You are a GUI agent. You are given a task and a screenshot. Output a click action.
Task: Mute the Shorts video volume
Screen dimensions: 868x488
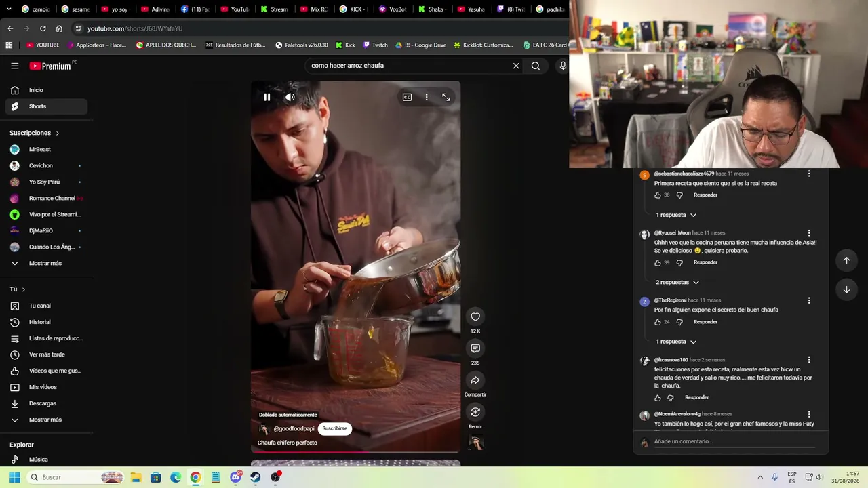[290, 97]
